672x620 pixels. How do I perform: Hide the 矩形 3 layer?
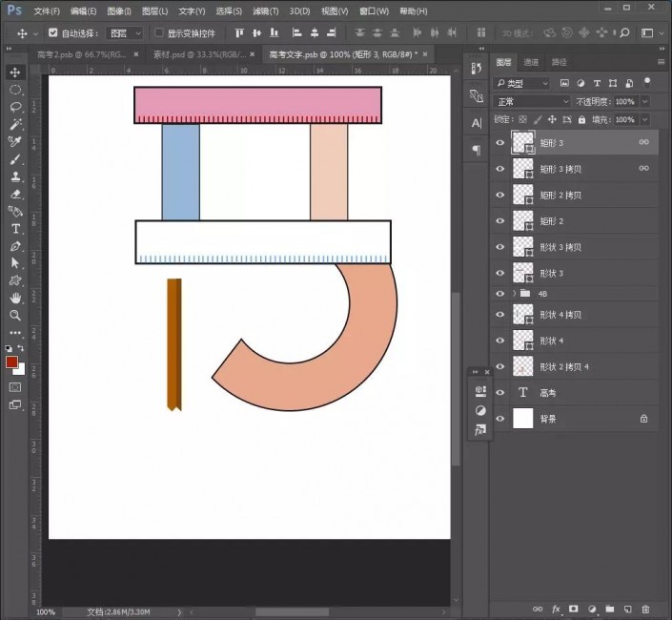tap(500, 142)
